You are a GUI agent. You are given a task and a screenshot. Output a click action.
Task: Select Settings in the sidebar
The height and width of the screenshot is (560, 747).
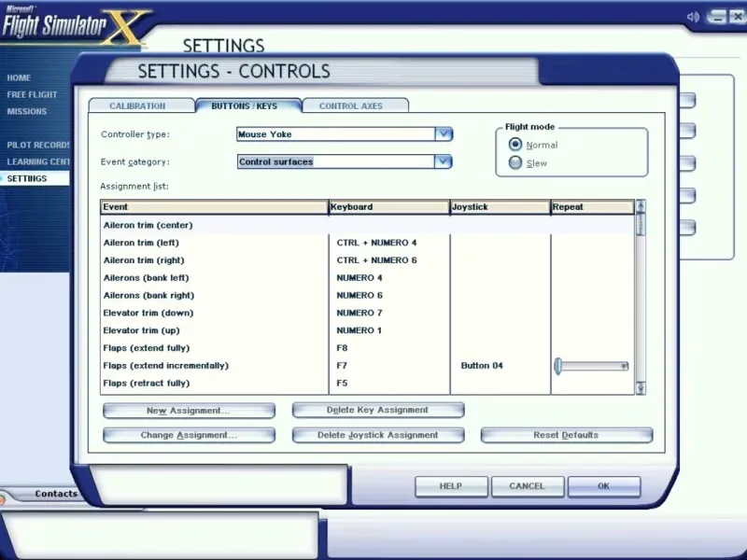[35, 178]
